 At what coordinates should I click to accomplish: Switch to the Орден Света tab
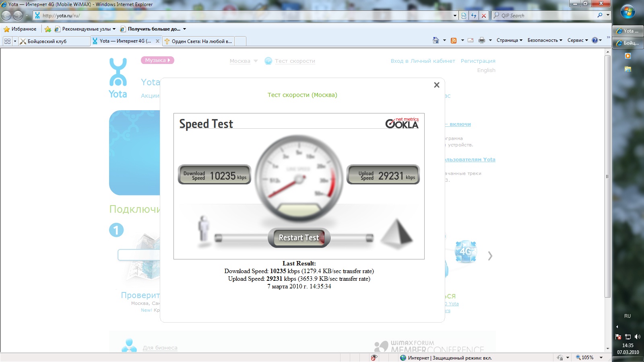(x=198, y=41)
